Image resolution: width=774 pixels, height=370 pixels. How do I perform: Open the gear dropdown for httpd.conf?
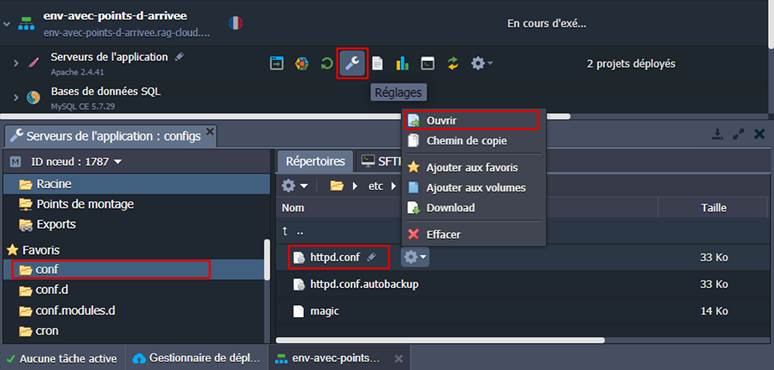click(x=415, y=257)
